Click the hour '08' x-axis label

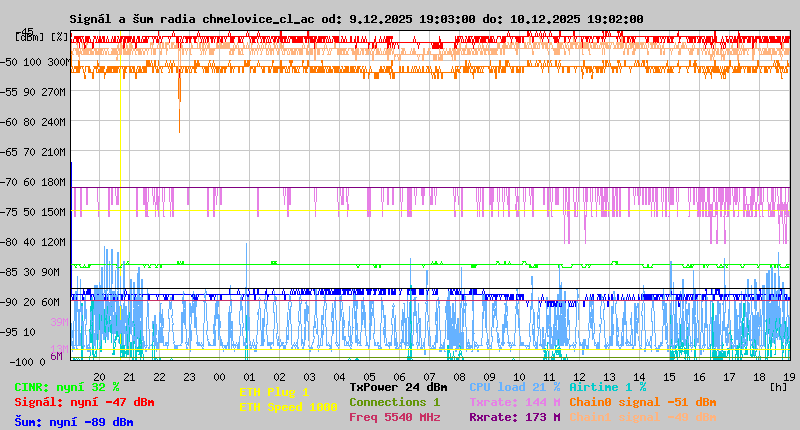point(460,377)
